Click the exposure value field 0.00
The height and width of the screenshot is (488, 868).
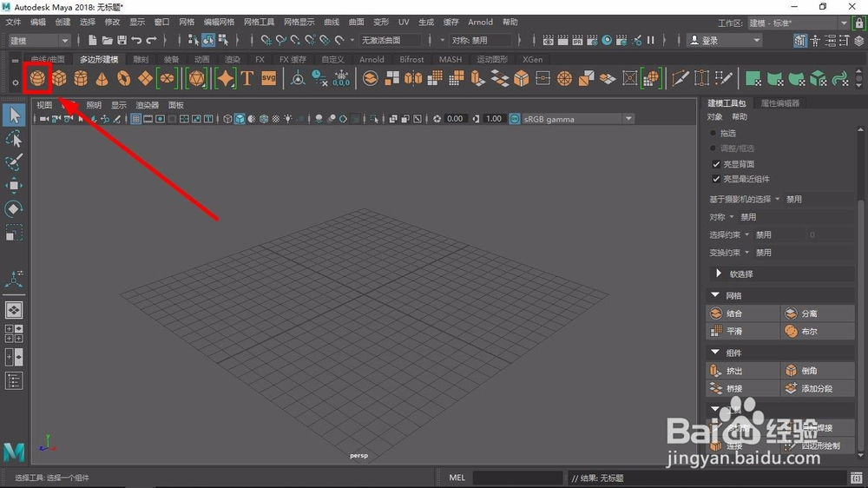[x=455, y=119]
